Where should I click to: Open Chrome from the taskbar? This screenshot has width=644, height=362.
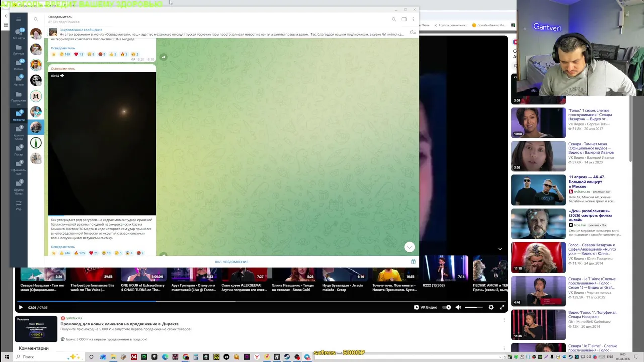point(186,357)
